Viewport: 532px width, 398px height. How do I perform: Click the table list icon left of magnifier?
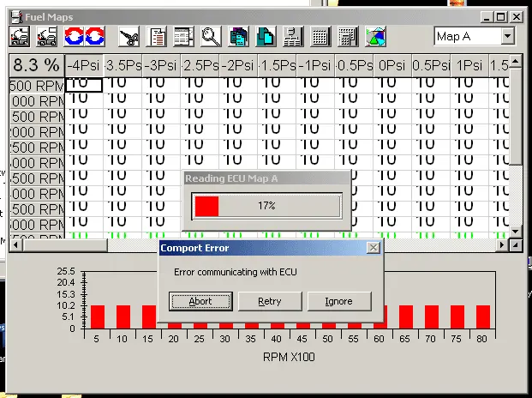tap(183, 36)
